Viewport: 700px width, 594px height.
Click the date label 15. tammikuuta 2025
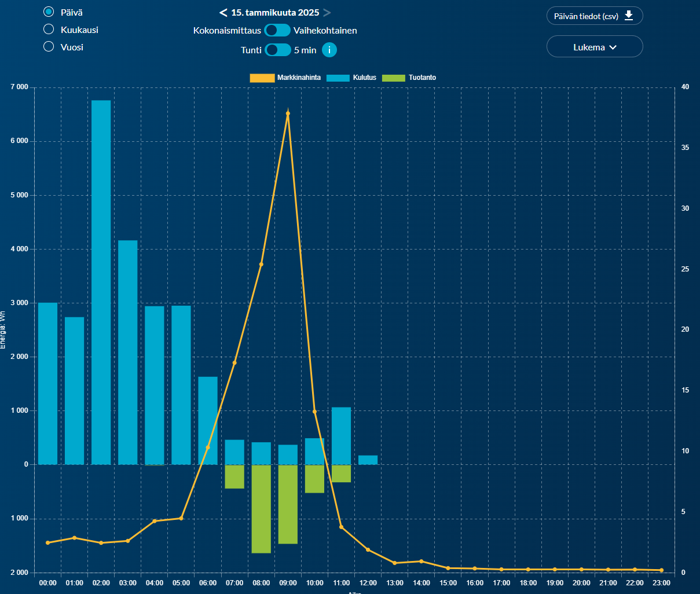(275, 13)
